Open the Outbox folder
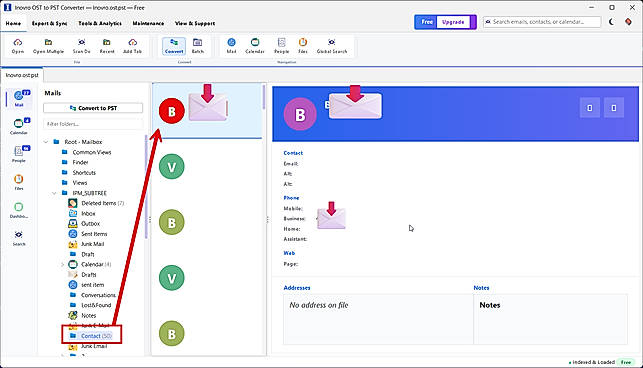The height and width of the screenshot is (368, 643). [90, 224]
